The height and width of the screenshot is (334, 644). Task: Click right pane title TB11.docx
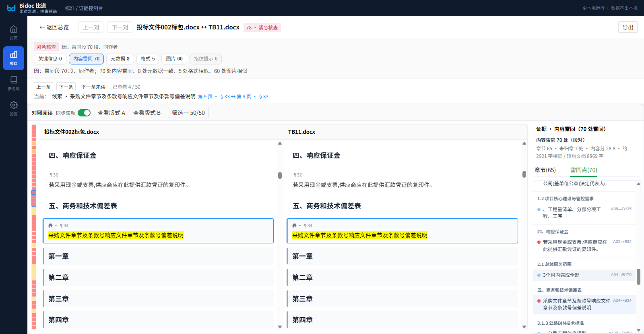(301, 132)
